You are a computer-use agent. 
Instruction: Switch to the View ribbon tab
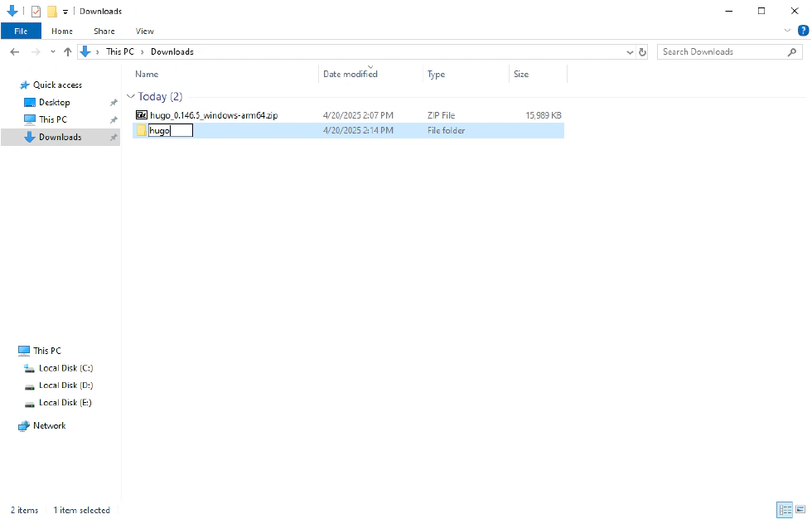click(x=144, y=31)
